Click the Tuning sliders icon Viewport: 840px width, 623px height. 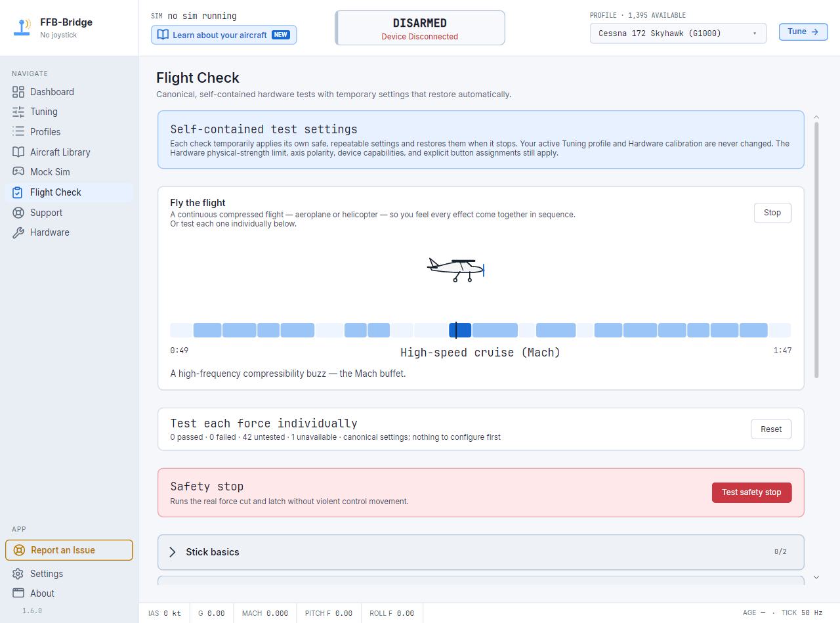[x=18, y=112]
